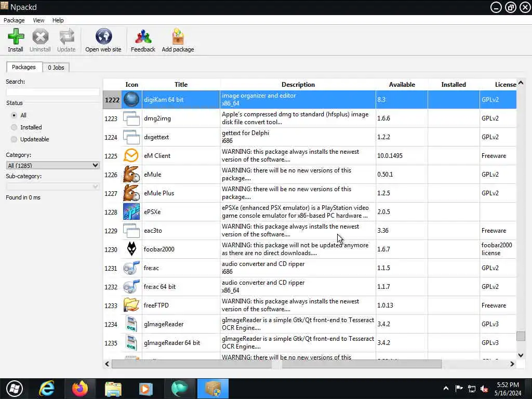Open the Feedback toolbar icon
The image size is (532, 399).
click(143, 37)
